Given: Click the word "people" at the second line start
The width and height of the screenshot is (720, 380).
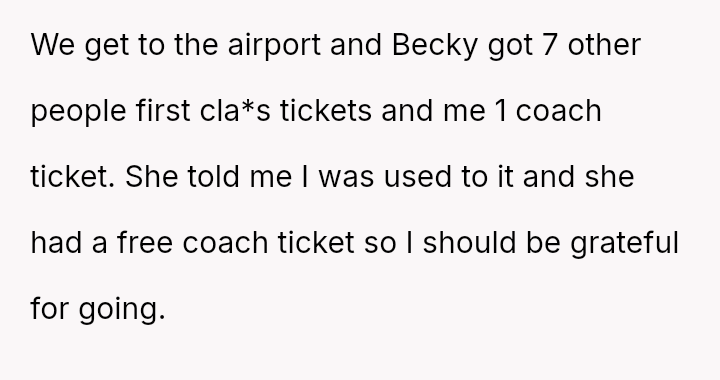Looking at the screenshot, I should [79, 112].
